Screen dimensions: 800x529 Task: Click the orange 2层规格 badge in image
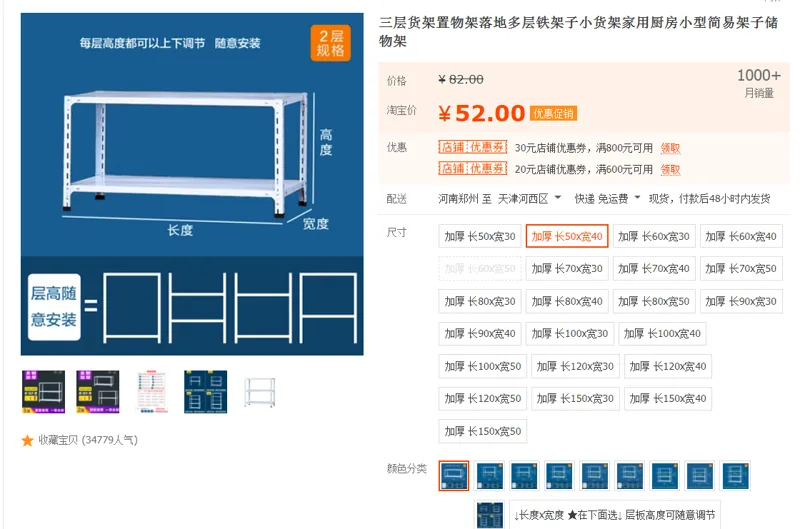[331, 43]
